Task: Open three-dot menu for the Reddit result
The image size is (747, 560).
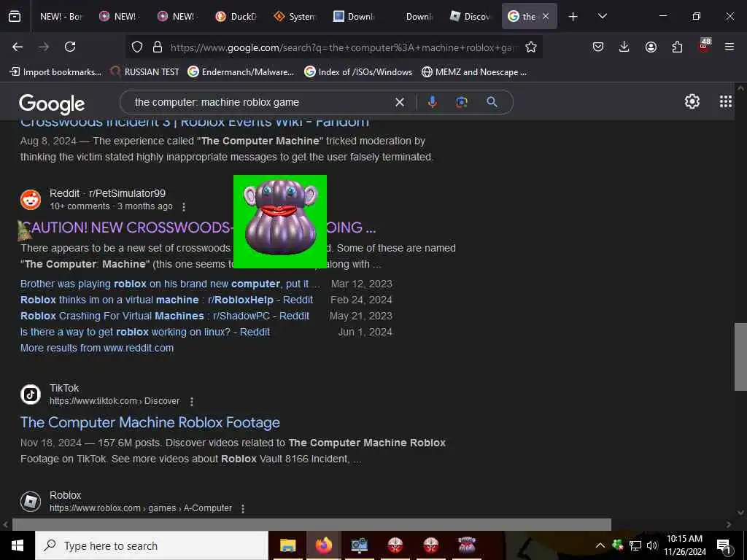Action: (184, 206)
